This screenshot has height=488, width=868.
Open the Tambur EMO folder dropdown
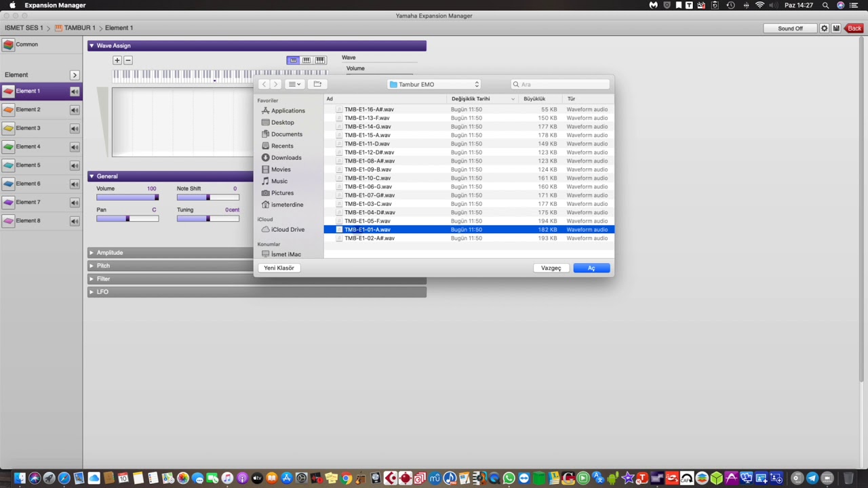click(434, 84)
